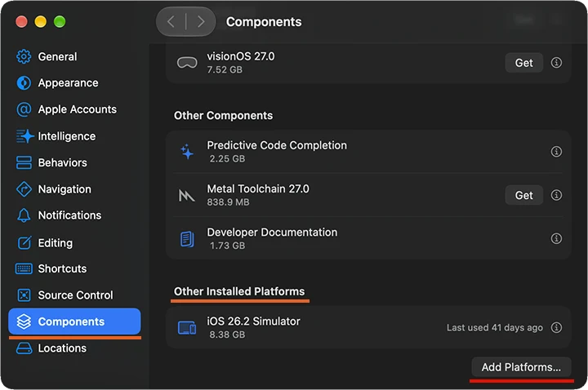Click the Metal Toolchain logo icon
The height and width of the screenshot is (390, 588).
[x=186, y=195]
